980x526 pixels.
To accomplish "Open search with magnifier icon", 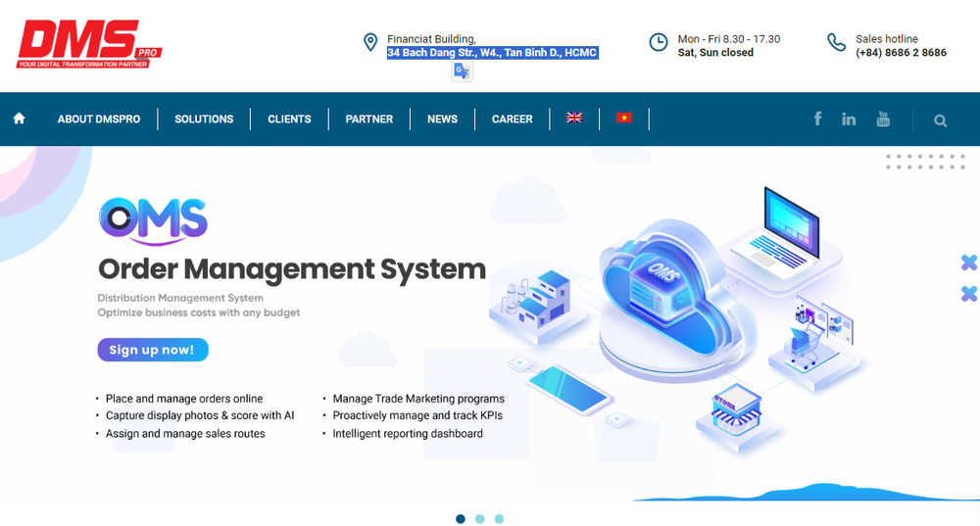I will [x=941, y=120].
